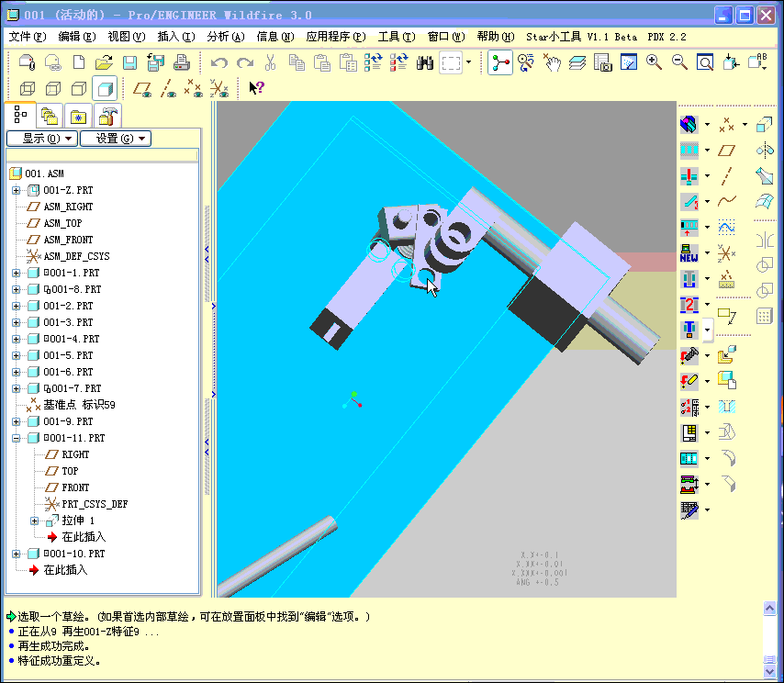784x683 pixels.
Task: Click the message area scroll down arrow
Action: coord(769,671)
